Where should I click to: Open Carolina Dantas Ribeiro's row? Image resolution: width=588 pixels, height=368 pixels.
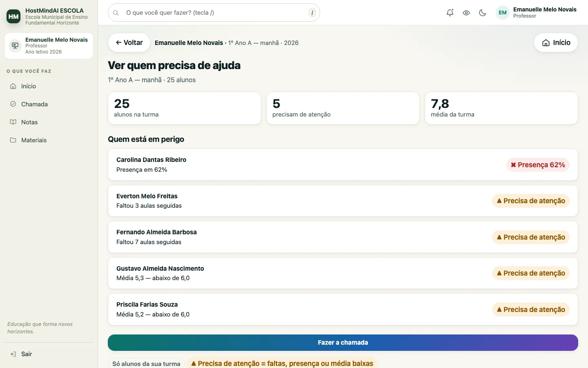pos(343,165)
